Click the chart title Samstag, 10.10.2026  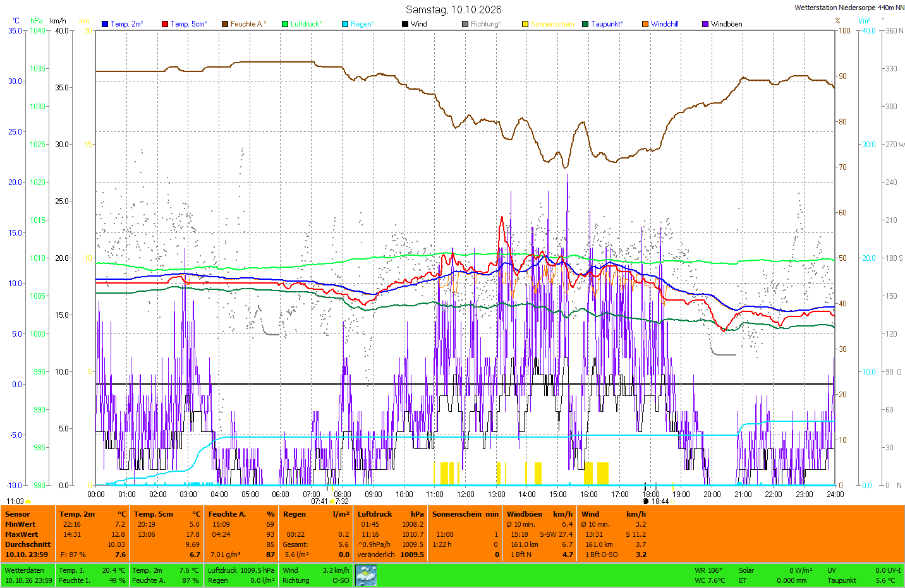pyautogui.click(x=454, y=9)
